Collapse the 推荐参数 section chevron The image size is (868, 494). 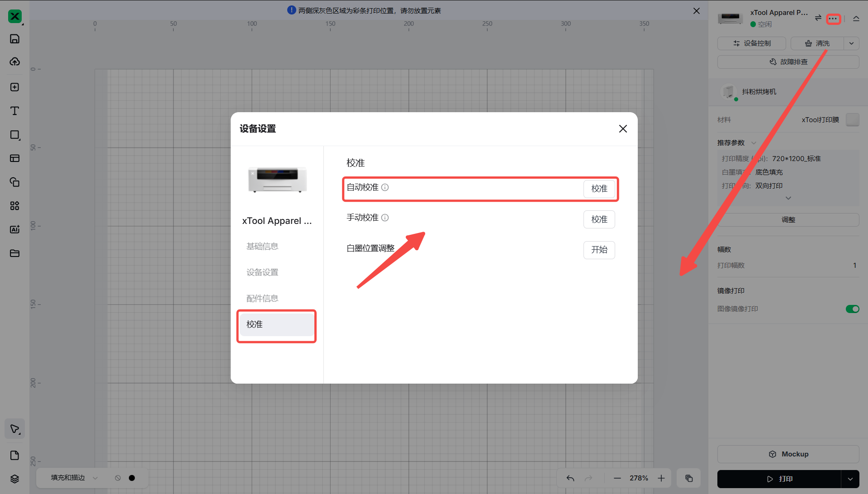pos(754,143)
